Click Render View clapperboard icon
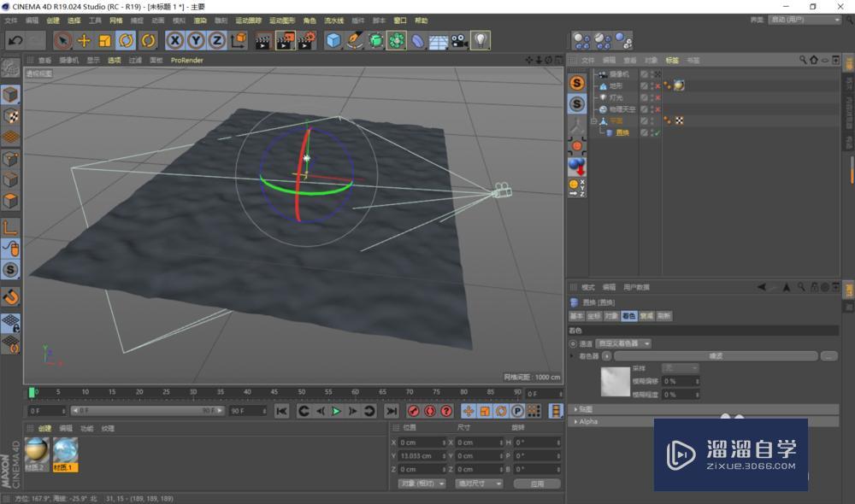The image size is (855, 504). 263,40
